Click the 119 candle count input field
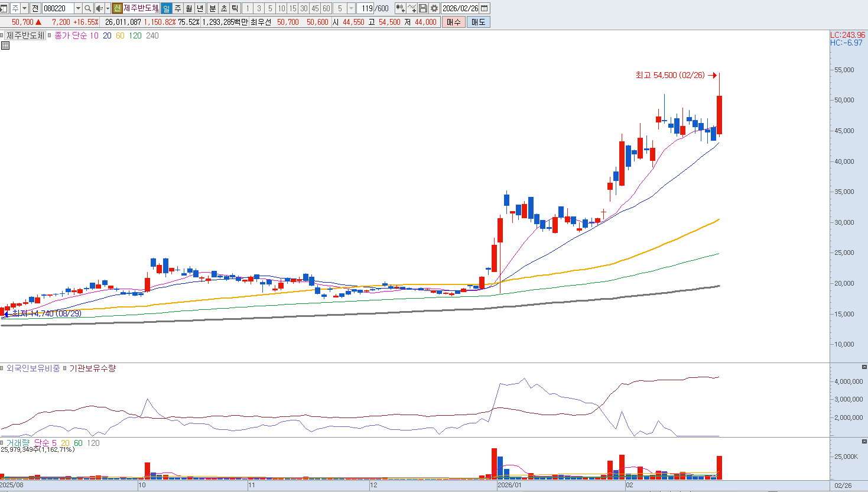This screenshot has height=492, width=868. click(366, 8)
